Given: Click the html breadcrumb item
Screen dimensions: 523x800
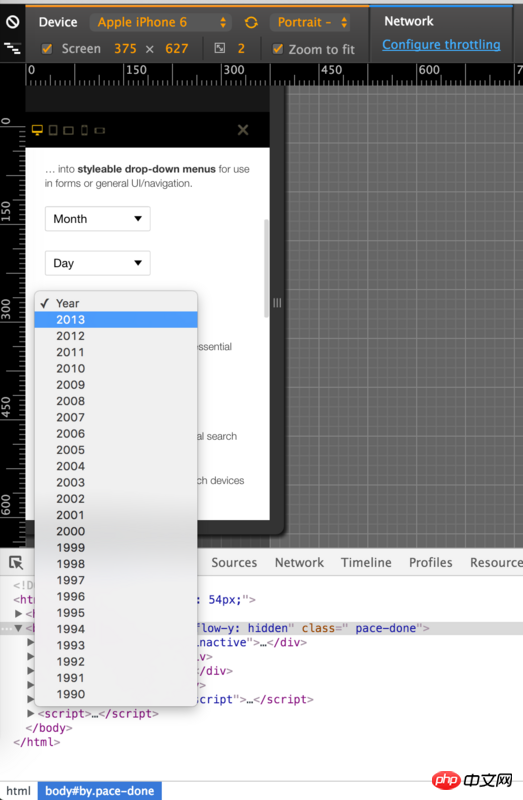Looking at the screenshot, I should 18,791.
